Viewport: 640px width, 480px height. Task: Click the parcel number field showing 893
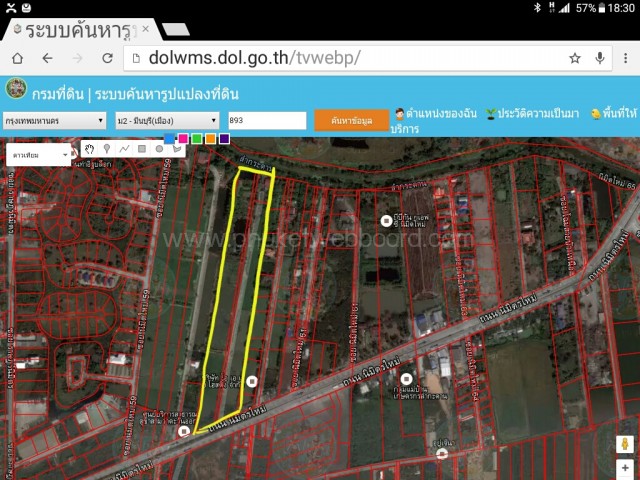[267, 121]
